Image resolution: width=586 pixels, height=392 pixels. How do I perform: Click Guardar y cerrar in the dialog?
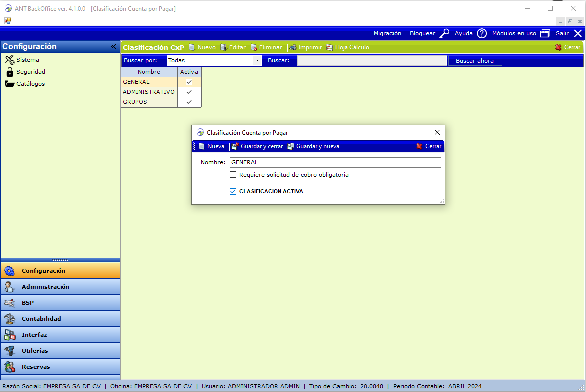click(x=257, y=146)
